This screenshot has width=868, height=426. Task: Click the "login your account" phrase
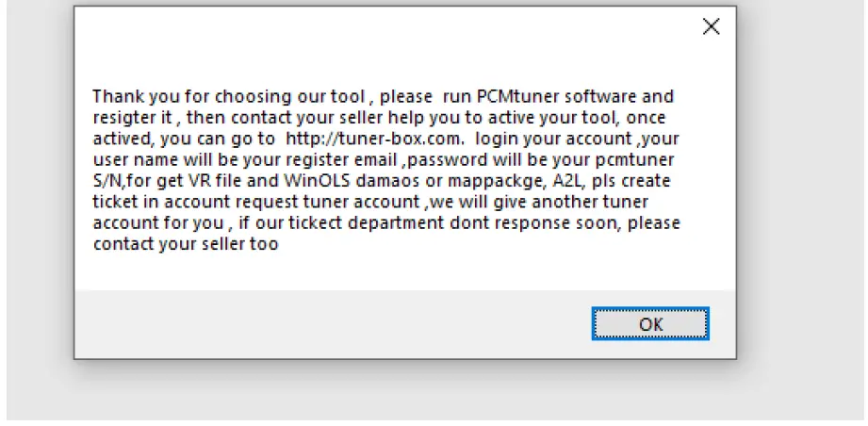click(546, 139)
